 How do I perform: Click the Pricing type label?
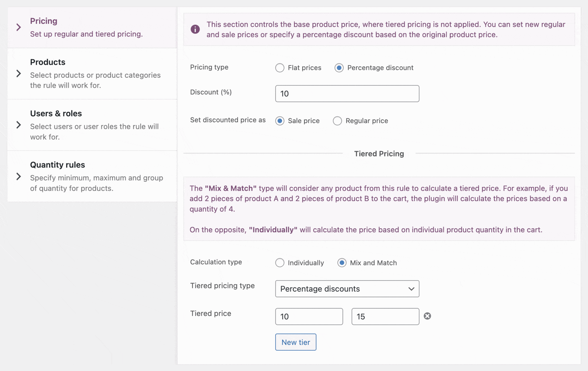(x=209, y=67)
